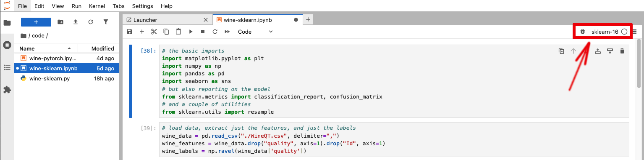Restart the kernel with the refresh arrow icon
644x160 pixels.
point(215,32)
